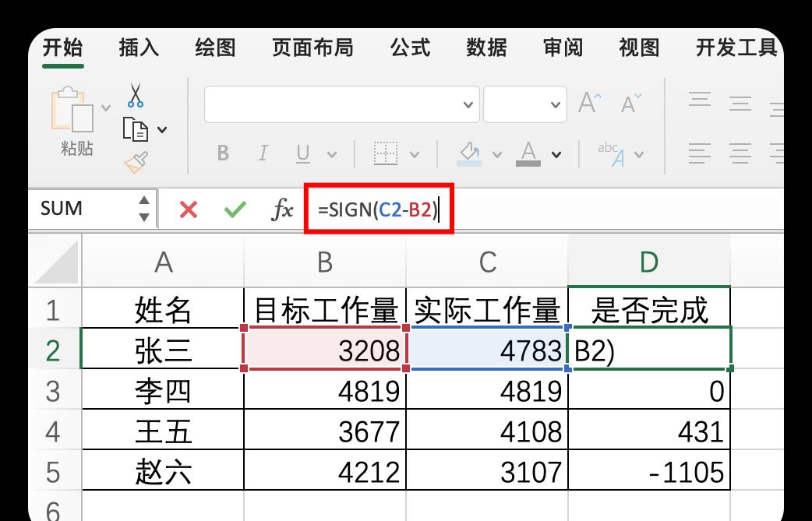The image size is (812, 521).
Task: Open the 视图 tab
Action: (639, 48)
